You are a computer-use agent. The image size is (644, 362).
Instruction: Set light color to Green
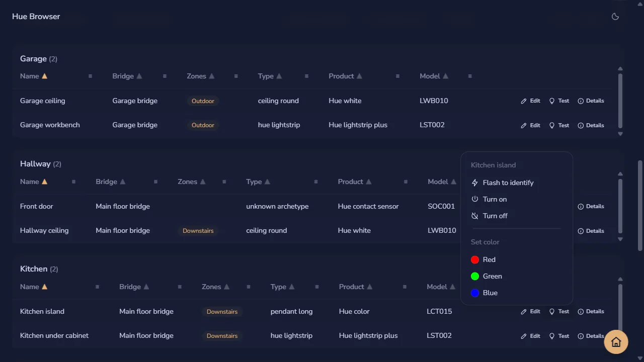tap(517, 277)
